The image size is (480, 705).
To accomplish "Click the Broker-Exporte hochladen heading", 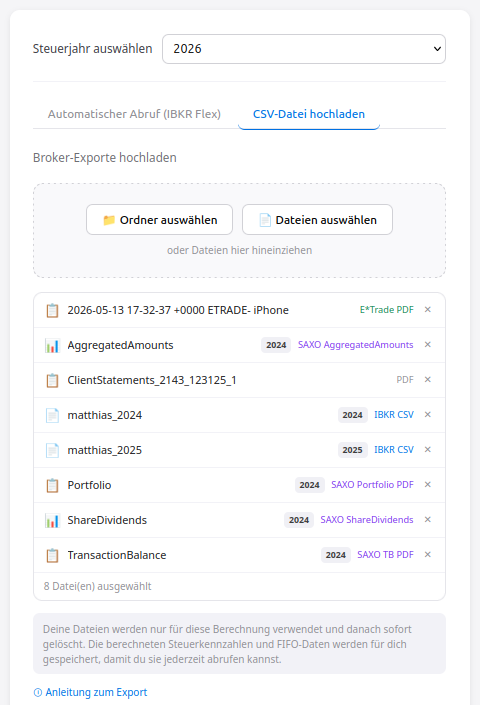I will [x=105, y=158].
